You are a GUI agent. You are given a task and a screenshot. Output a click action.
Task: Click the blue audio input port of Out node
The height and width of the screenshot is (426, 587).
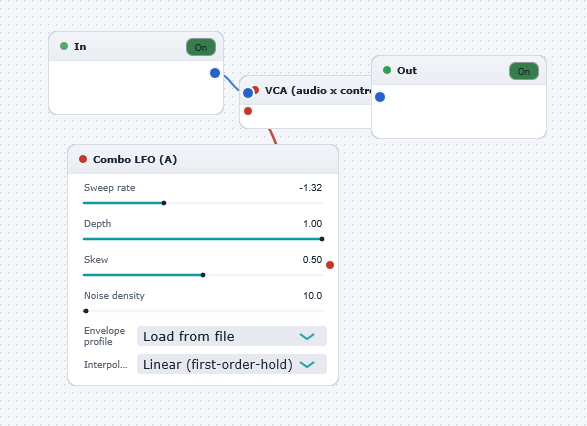point(380,97)
